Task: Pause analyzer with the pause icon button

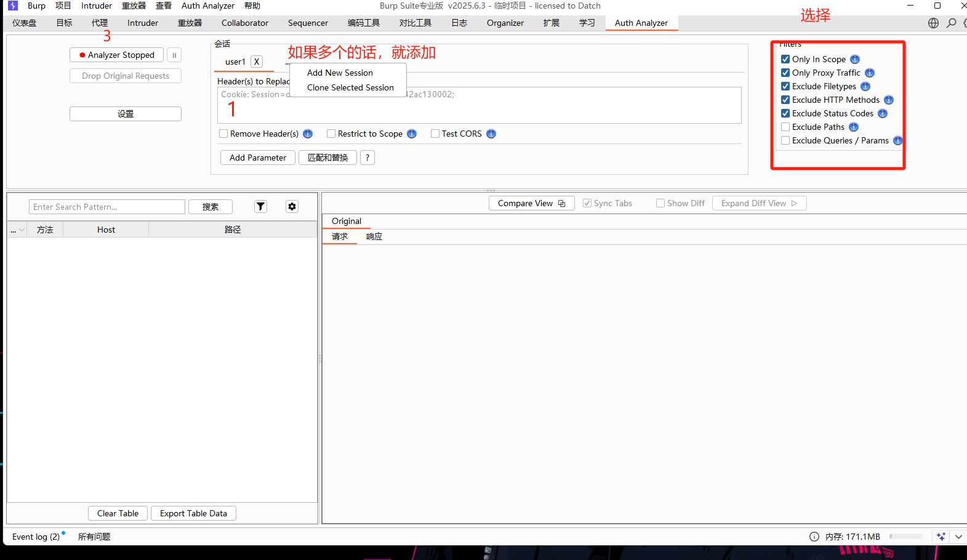Action: pos(174,55)
